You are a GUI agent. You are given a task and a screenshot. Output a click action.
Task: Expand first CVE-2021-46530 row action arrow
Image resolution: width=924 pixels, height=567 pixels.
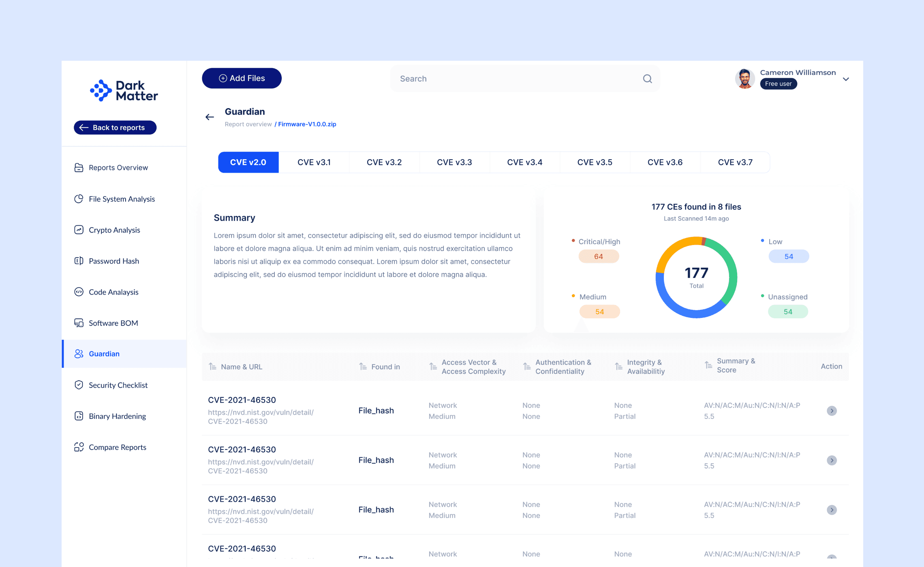coord(832,411)
